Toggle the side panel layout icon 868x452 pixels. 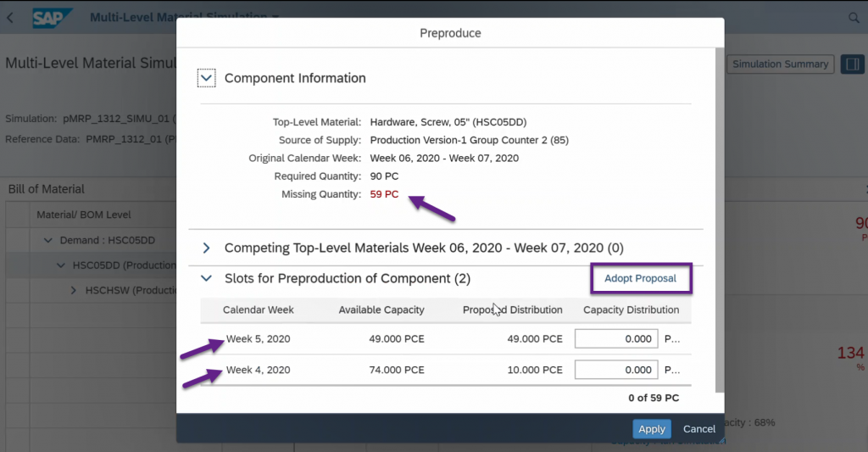(x=853, y=64)
